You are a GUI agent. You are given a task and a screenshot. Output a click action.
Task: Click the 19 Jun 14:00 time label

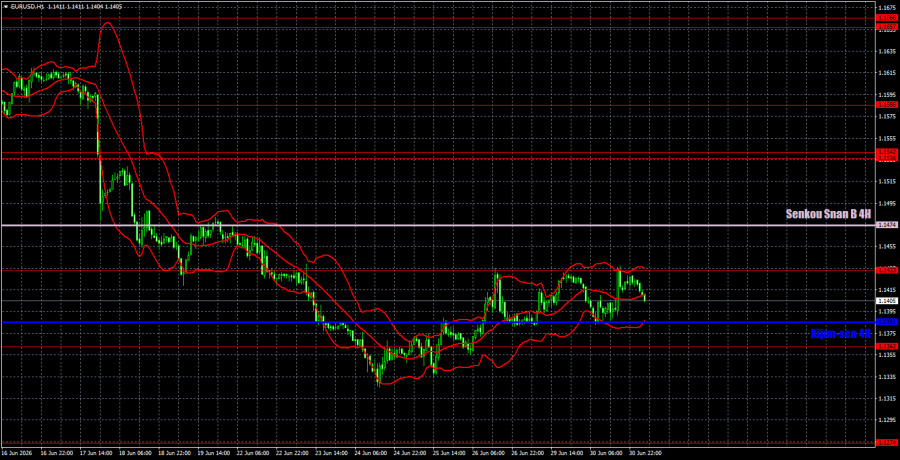(212, 453)
